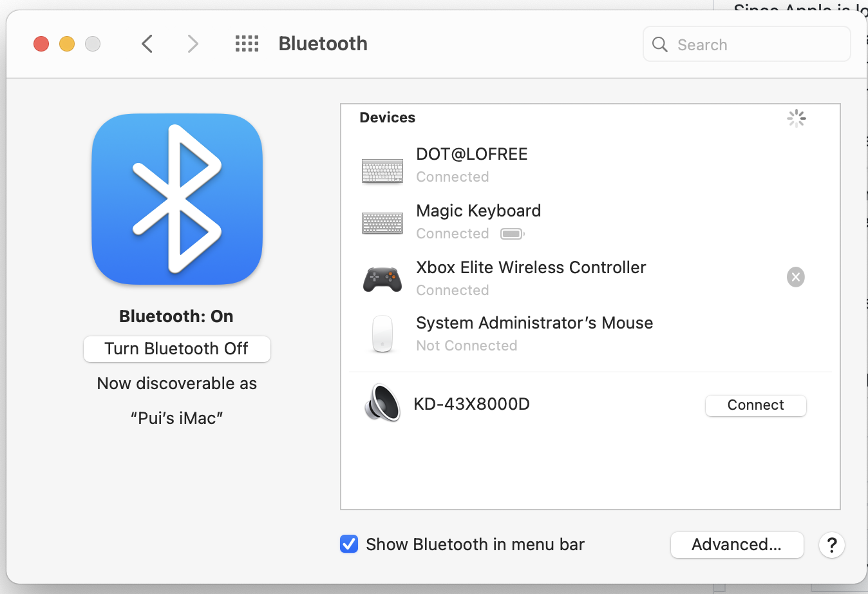
Task: Click the Show Bluetooth in menu bar label
Action: tap(475, 544)
